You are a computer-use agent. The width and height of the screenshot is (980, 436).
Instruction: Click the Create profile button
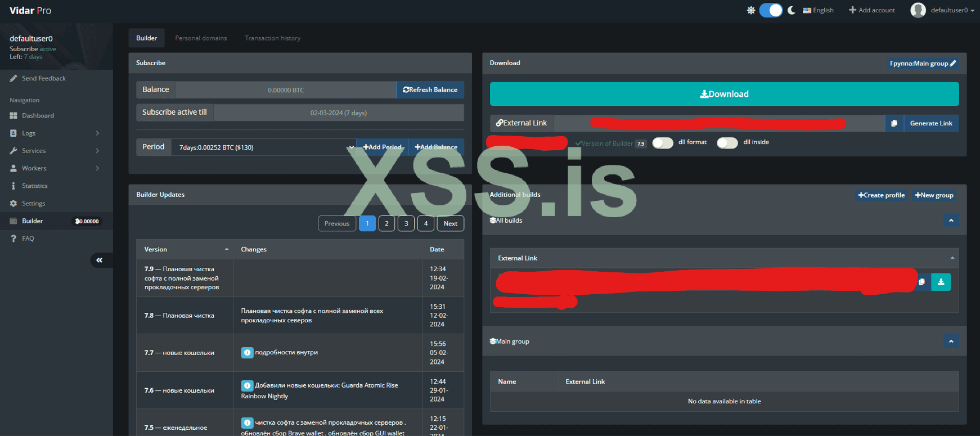882,195
